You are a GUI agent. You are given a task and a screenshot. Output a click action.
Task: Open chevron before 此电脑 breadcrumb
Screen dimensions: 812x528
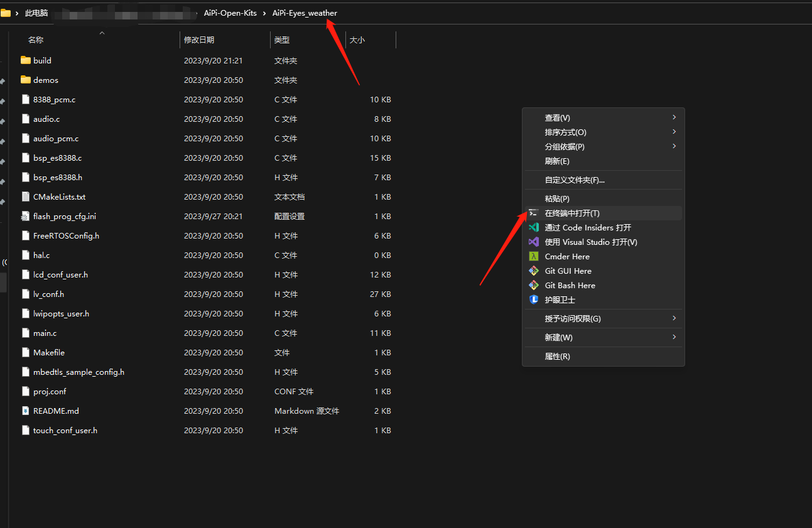[x=17, y=13]
